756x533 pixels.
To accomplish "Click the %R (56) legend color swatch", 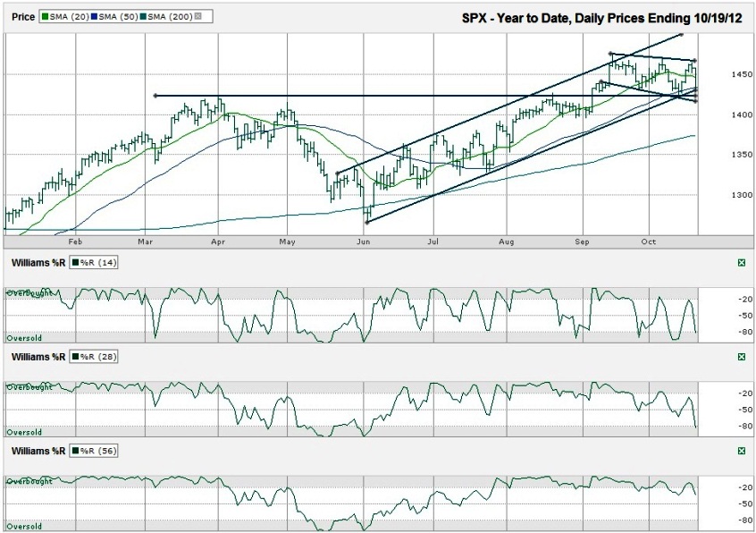I will 76,451.
